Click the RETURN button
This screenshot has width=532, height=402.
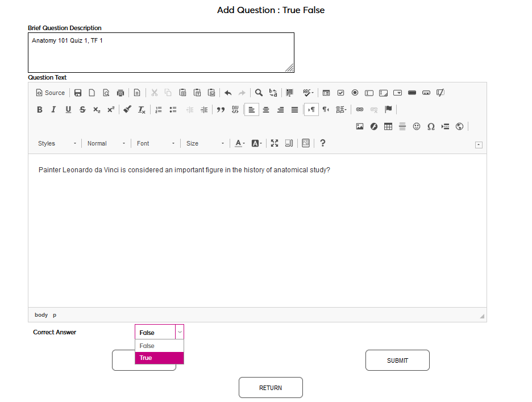pos(271,387)
